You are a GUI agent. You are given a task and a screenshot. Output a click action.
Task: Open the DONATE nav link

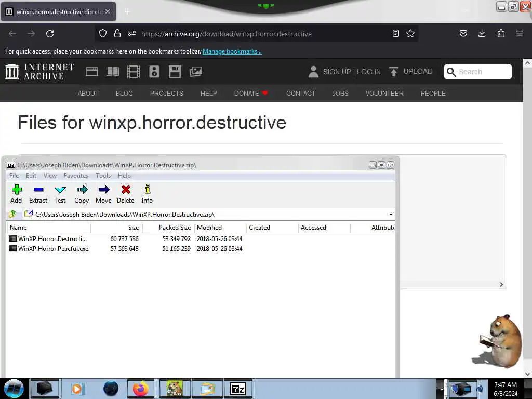tap(251, 94)
